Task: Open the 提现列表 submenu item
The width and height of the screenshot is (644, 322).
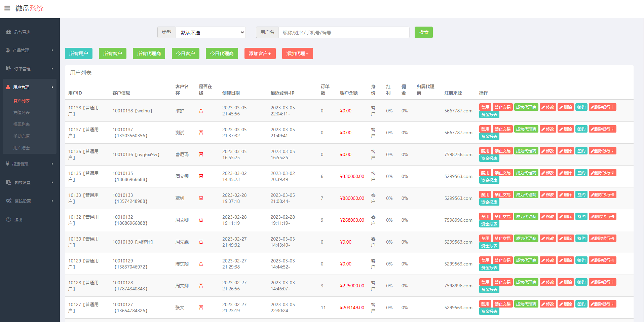Action: tap(21, 124)
